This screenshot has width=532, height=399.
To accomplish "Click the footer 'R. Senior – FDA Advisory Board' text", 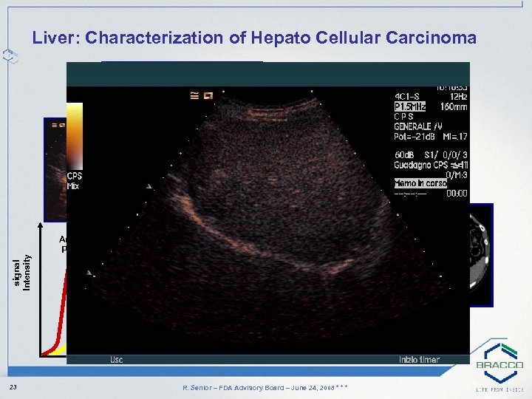I will (265, 387).
